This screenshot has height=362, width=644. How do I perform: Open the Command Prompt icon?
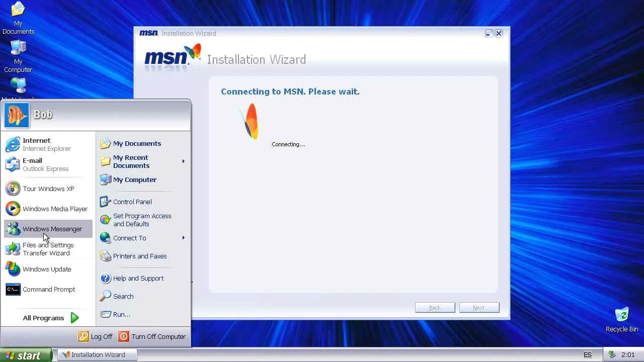click(13, 289)
